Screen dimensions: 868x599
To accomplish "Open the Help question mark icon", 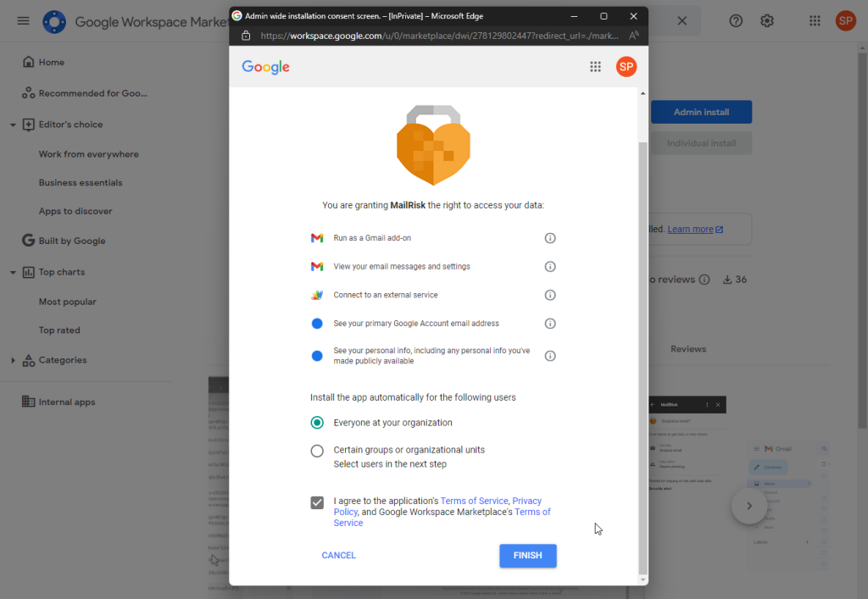I will (736, 21).
